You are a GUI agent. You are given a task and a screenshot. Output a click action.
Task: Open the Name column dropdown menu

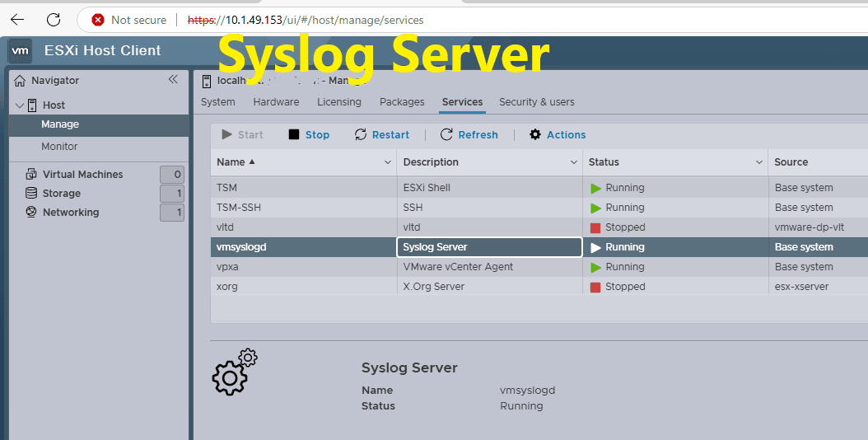click(388, 162)
